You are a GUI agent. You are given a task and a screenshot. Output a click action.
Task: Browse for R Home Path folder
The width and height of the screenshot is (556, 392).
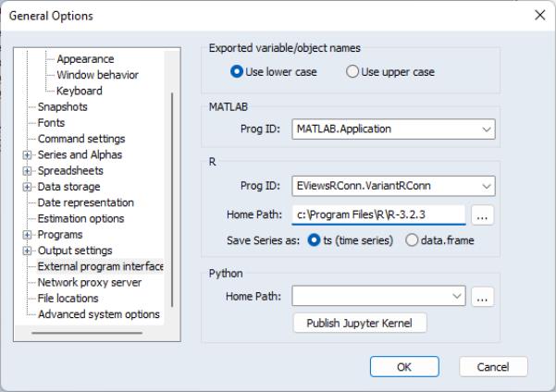coord(481,215)
